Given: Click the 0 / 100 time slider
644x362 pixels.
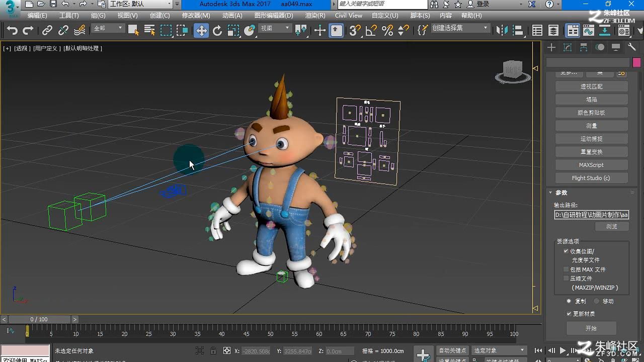Looking at the screenshot, I should tap(39, 319).
